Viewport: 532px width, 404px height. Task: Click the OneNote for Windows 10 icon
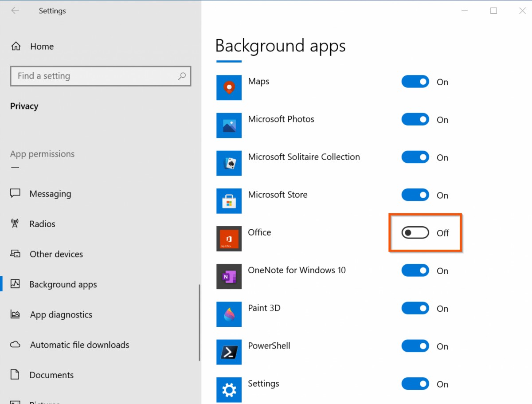tap(229, 276)
